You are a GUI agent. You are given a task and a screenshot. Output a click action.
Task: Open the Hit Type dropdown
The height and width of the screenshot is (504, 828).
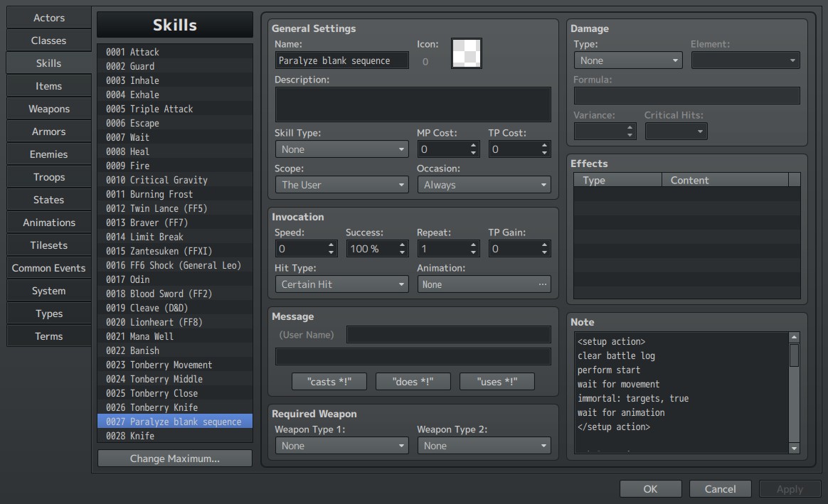(341, 284)
